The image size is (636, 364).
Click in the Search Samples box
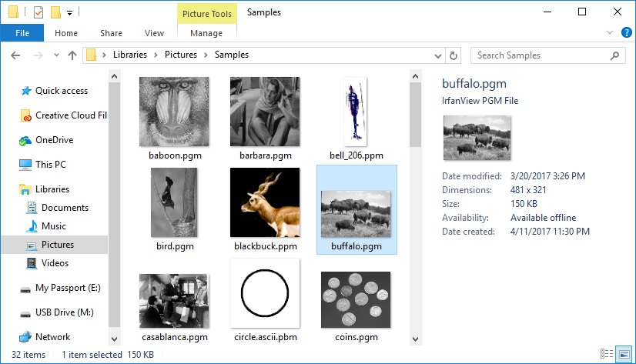click(542, 55)
